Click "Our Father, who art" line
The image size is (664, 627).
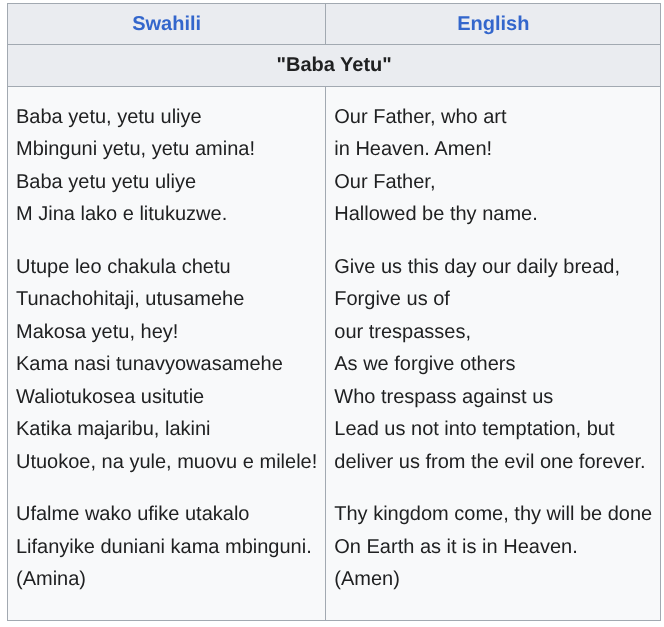[420, 116]
